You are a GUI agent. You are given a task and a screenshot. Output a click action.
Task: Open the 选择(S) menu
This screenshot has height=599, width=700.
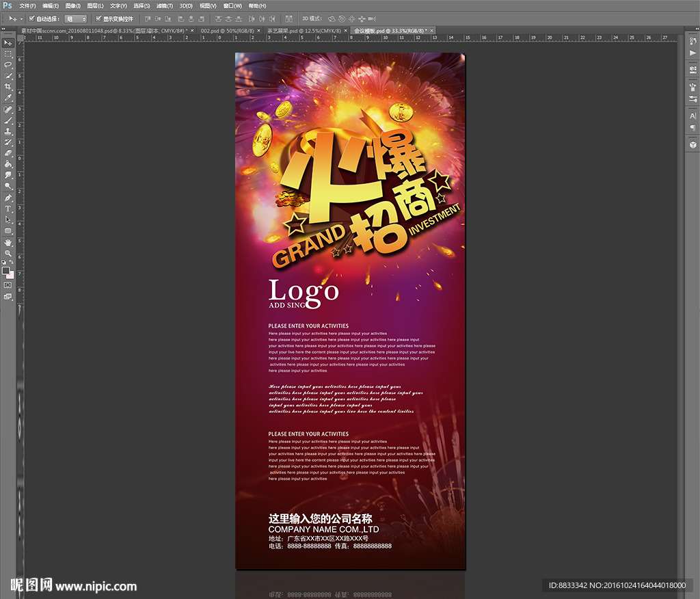[x=142, y=5]
